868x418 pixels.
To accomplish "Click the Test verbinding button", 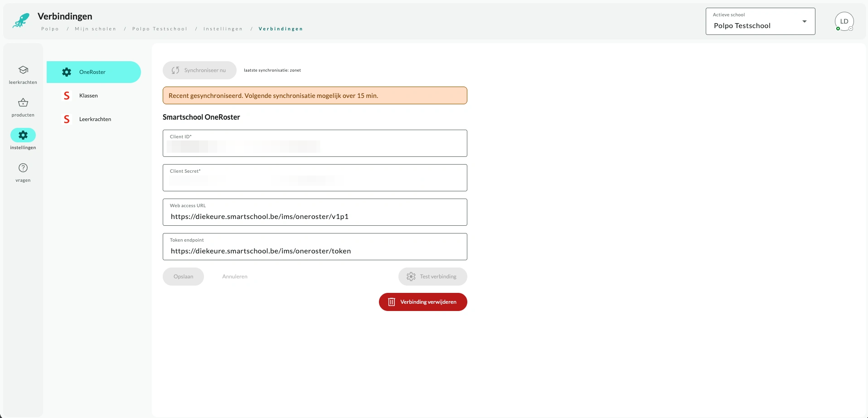I will pos(433,277).
